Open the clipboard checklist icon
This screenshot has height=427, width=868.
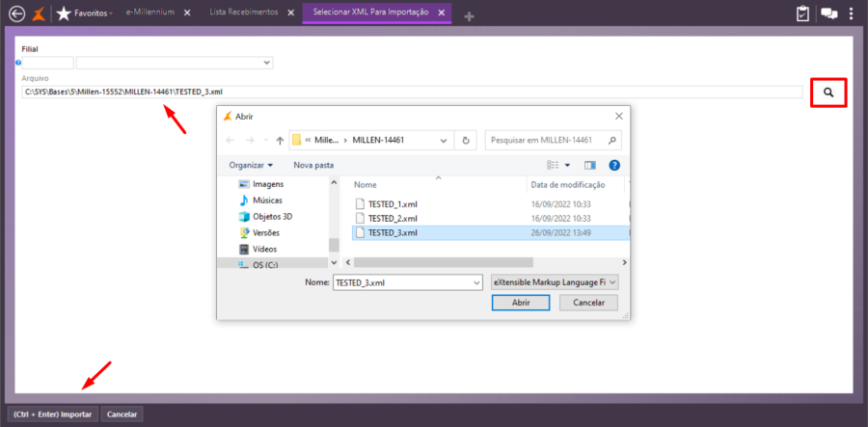pyautogui.click(x=802, y=13)
